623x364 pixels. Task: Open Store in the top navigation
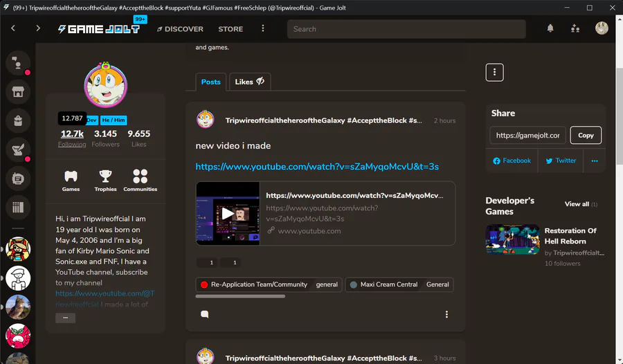coord(231,29)
